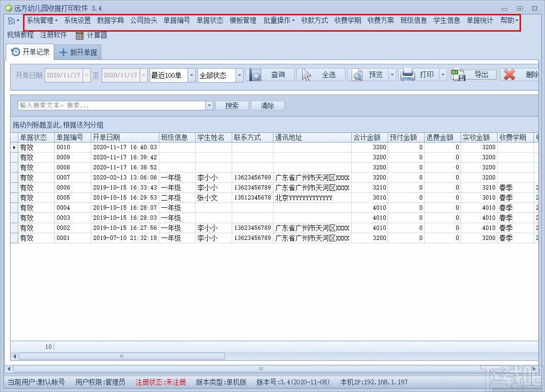Open the 预览 dropdown arrow
545x392 pixels.
coord(392,75)
